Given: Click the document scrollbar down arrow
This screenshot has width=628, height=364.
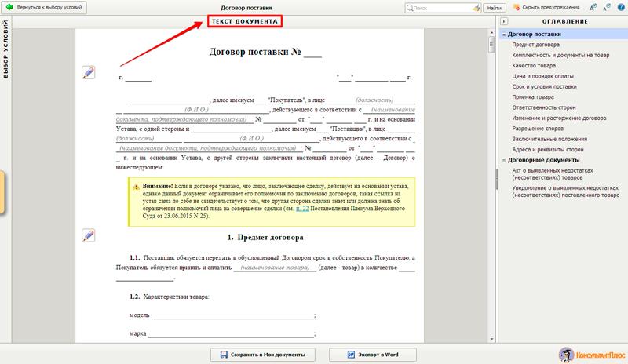Looking at the screenshot, I should [x=492, y=339].
